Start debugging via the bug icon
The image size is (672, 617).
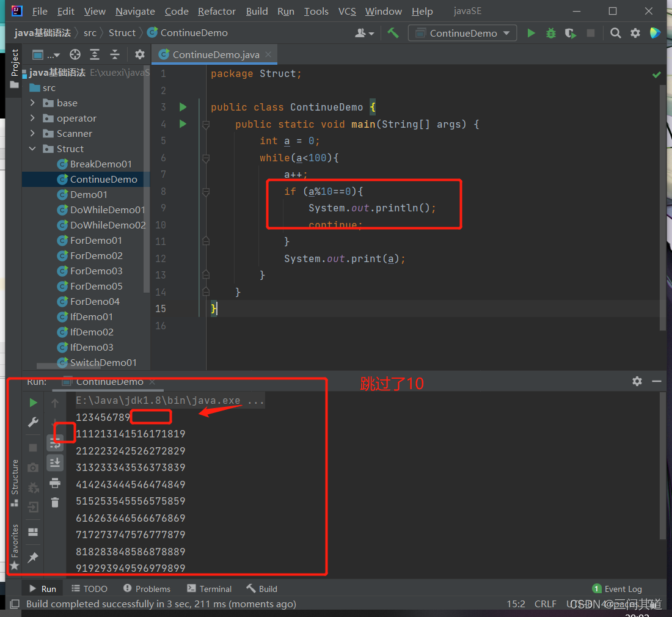tap(550, 33)
